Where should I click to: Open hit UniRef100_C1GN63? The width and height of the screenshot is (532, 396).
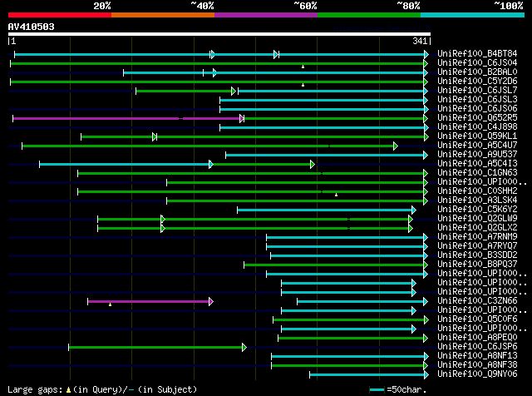click(x=477, y=173)
